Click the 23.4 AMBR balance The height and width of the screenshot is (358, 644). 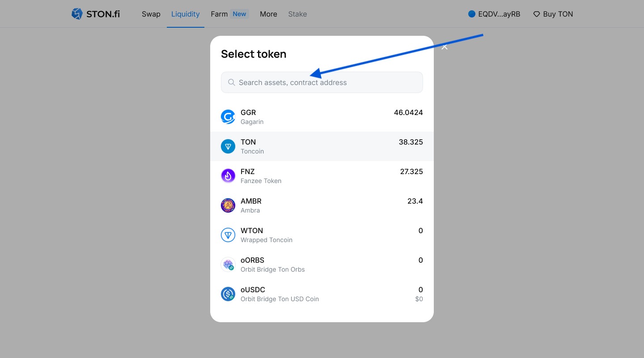(415, 201)
